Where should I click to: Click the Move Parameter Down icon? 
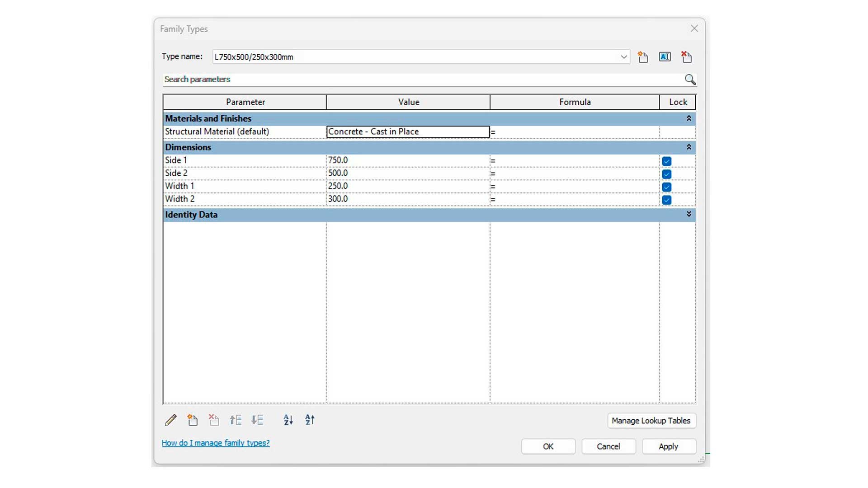click(x=257, y=420)
